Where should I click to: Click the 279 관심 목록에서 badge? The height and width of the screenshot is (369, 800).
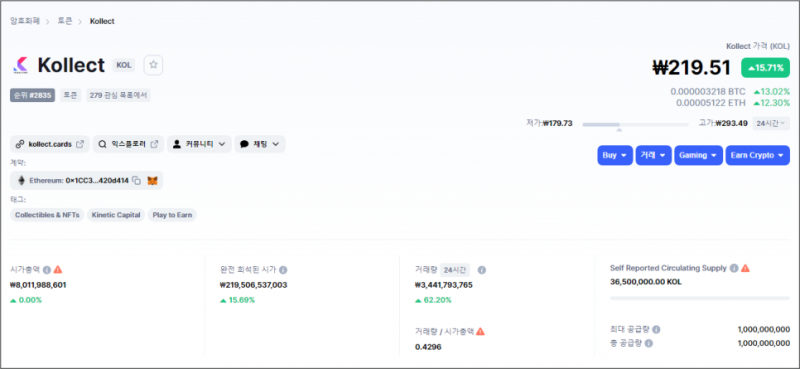[118, 95]
